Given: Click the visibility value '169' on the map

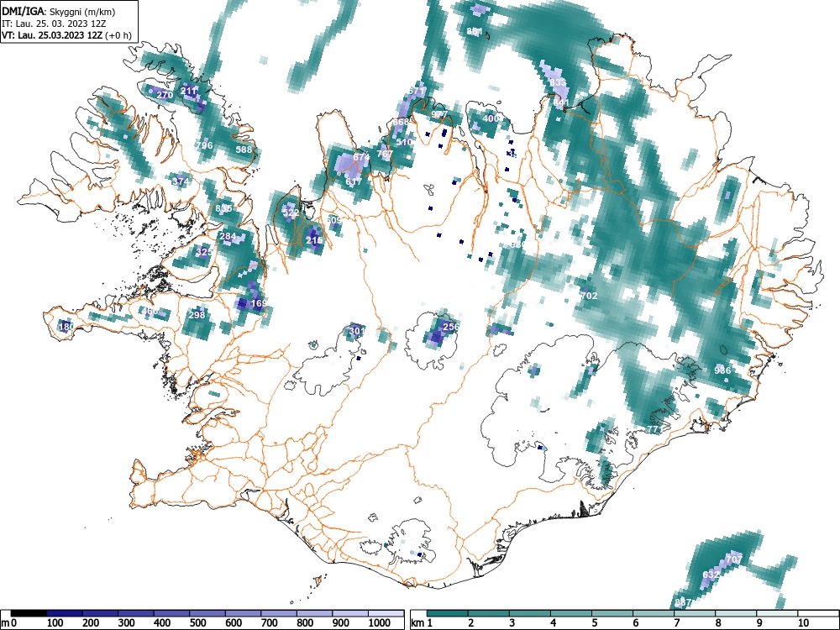Looking at the screenshot, I should pyautogui.click(x=259, y=304).
